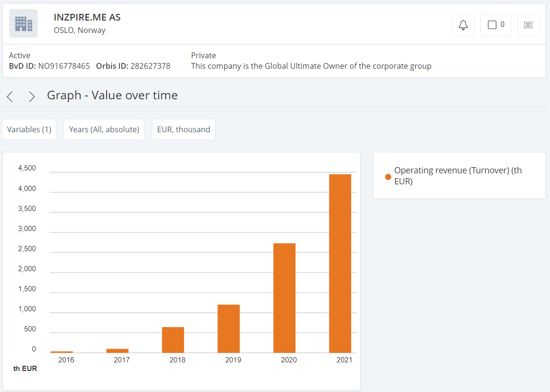Open the notes list icon

click(528, 25)
